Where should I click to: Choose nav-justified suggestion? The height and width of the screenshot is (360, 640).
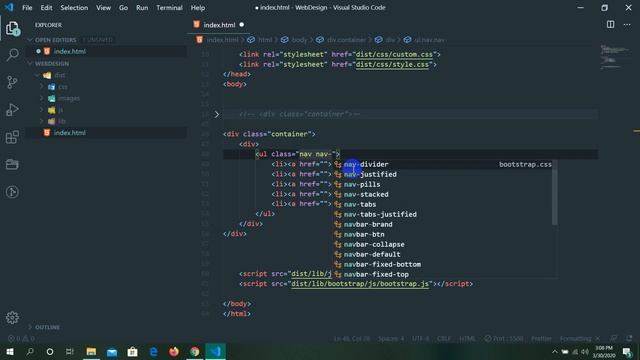[x=442, y=174]
